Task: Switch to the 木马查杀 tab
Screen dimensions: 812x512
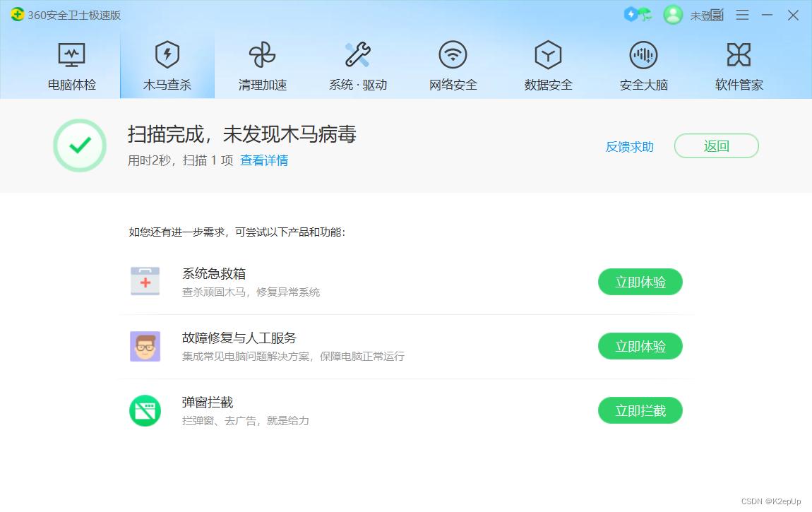Action: (167, 66)
